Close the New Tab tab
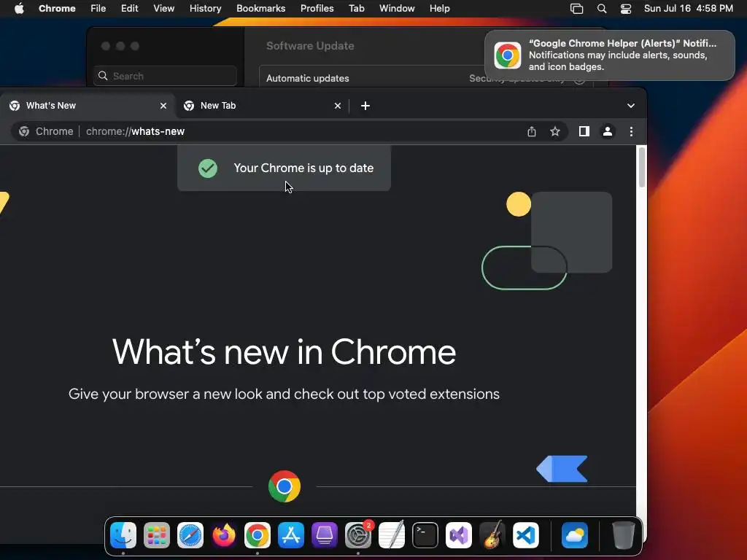 point(338,106)
